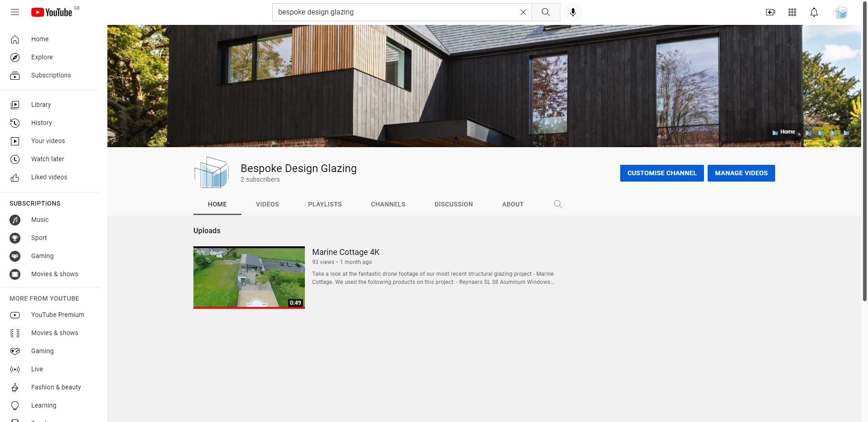Switch to the PLAYLISTS tab
The image size is (868, 422).
click(324, 204)
